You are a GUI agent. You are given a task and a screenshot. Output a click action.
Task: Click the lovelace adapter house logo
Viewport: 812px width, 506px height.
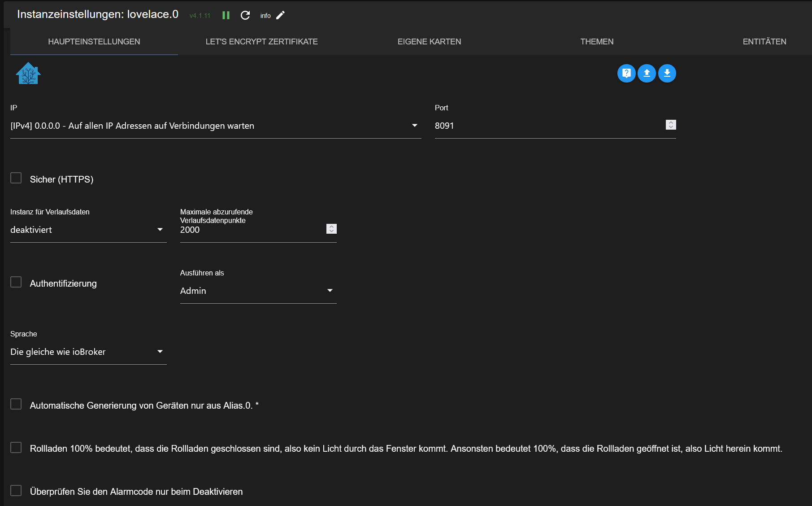(28, 73)
